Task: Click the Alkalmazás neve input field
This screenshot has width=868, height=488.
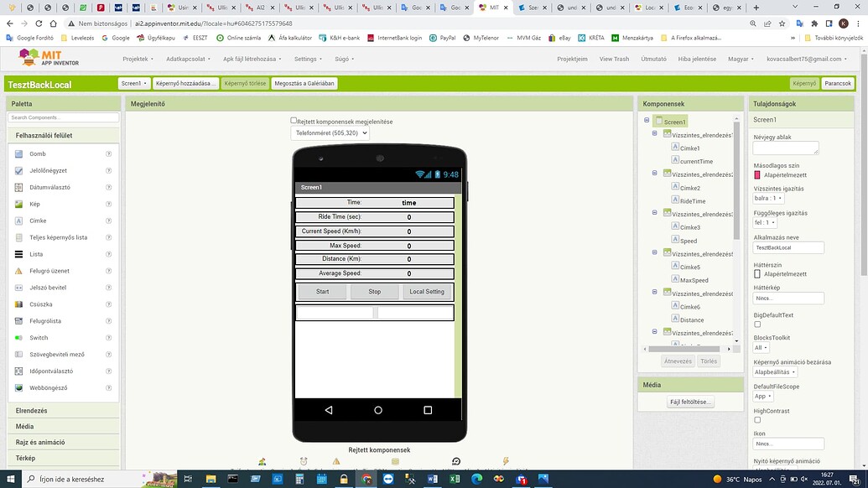Action: tap(787, 247)
